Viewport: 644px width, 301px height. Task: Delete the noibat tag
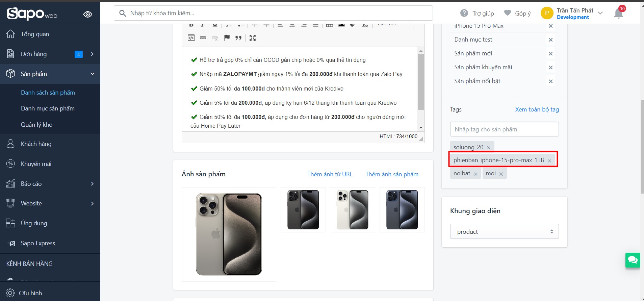click(475, 174)
